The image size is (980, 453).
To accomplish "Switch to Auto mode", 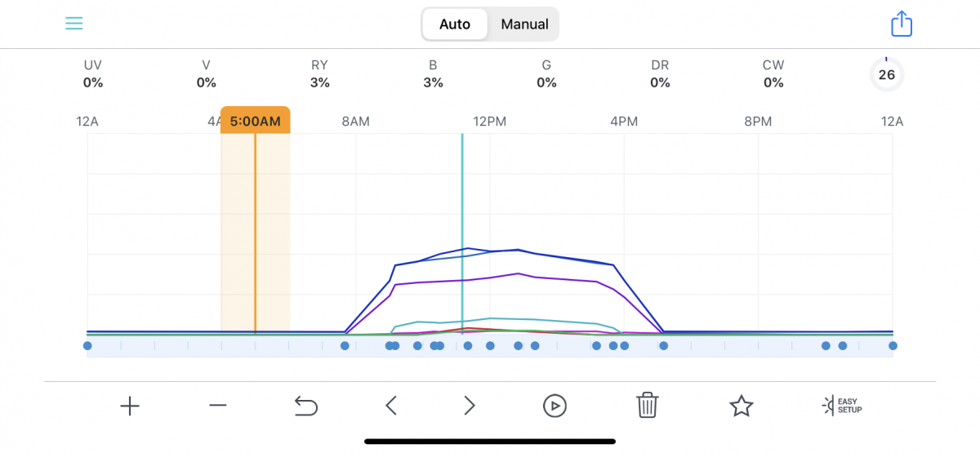I will click(x=455, y=24).
